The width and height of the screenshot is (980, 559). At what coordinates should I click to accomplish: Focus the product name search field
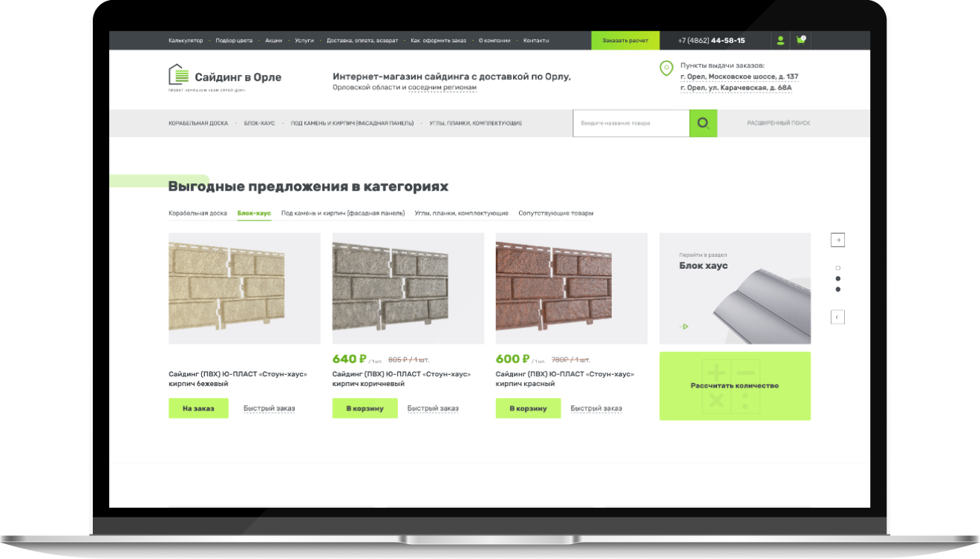631,123
